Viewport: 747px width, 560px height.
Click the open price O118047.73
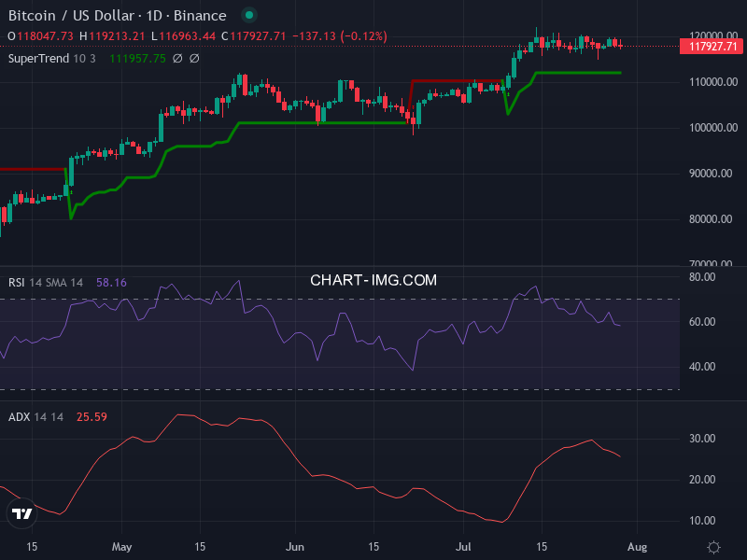pyautogui.click(x=40, y=36)
